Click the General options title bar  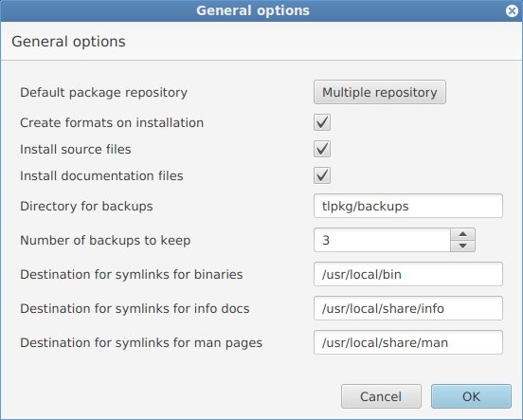pyautogui.click(x=253, y=10)
